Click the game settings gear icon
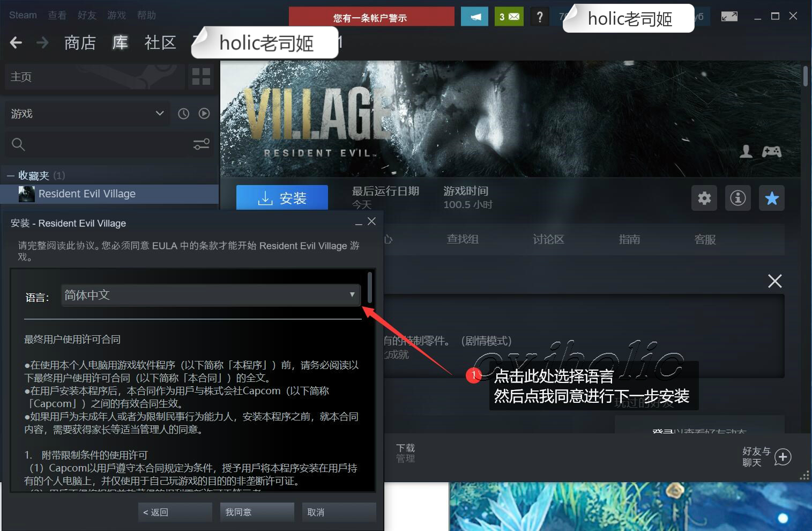 (x=704, y=198)
